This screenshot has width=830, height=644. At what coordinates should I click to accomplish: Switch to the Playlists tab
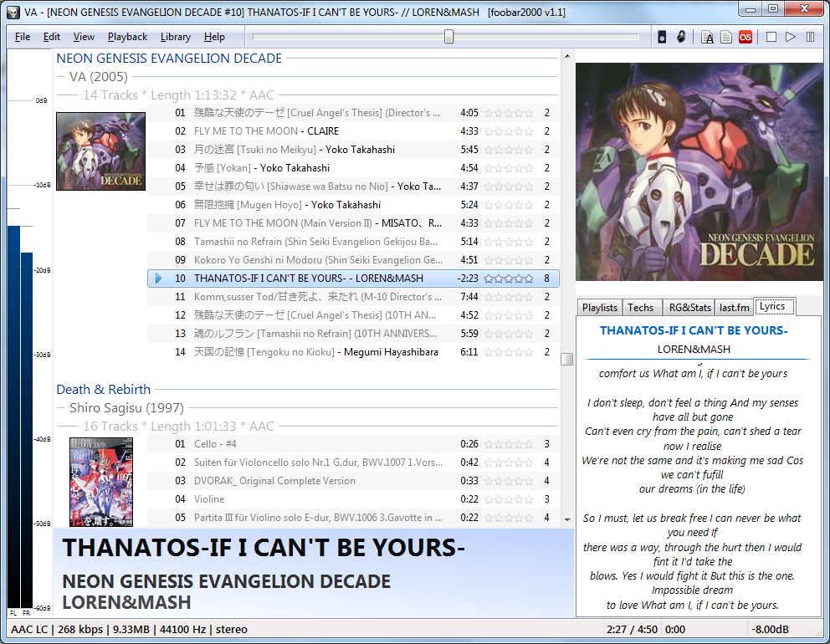click(x=600, y=308)
